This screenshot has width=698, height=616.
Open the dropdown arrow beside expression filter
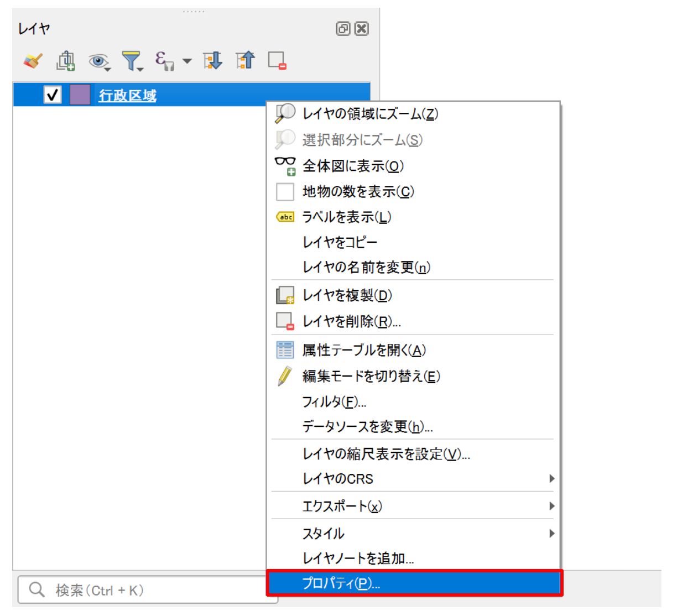pos(187,61)
